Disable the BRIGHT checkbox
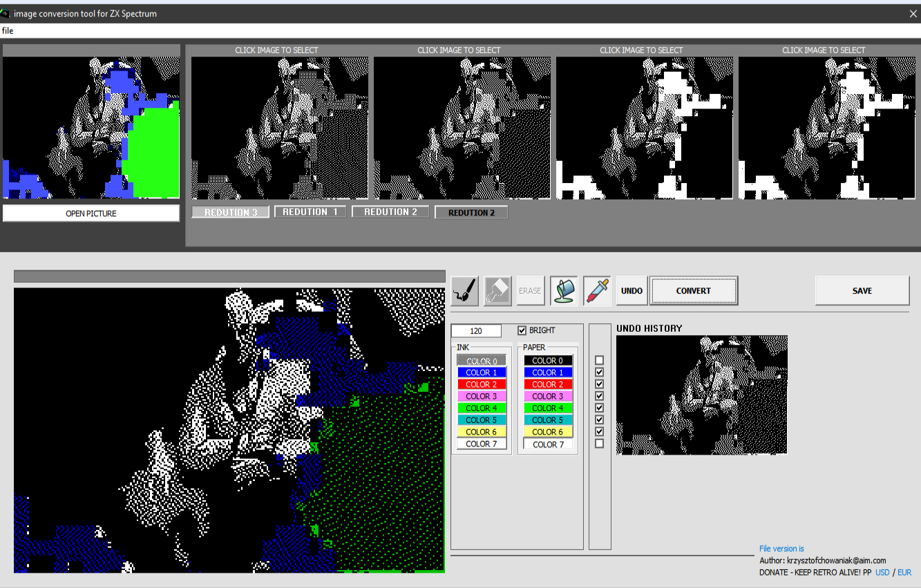921x588 pixels. pyautogui.click(x=522, y=330)
